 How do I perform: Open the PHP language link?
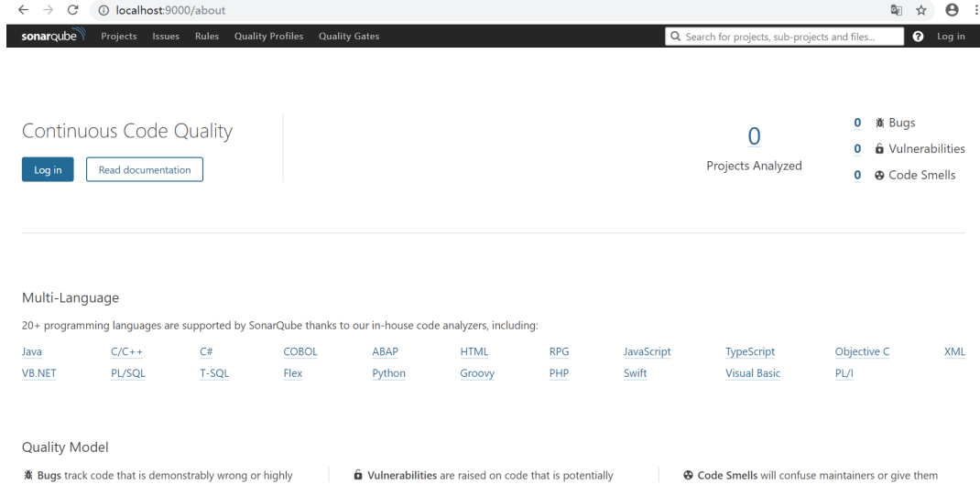[559, 373]
